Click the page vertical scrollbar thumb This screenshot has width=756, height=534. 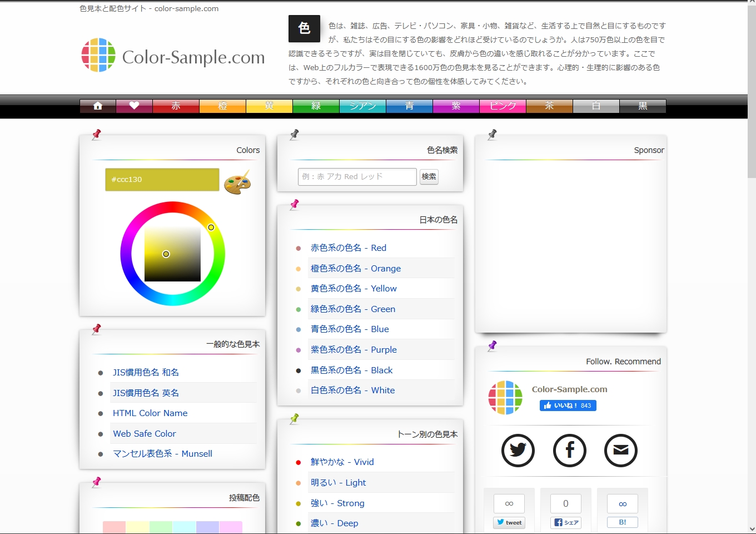point(752,92)
